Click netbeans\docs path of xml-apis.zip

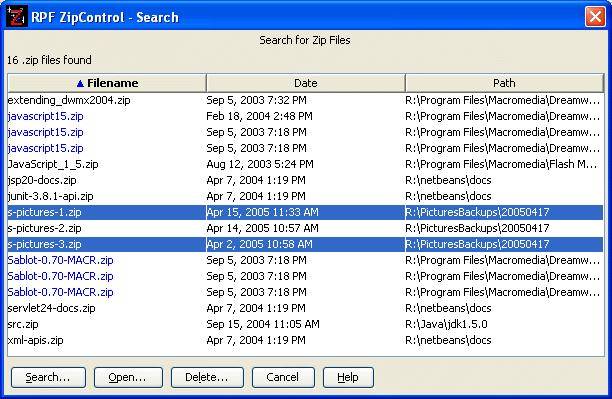[448, 340]
